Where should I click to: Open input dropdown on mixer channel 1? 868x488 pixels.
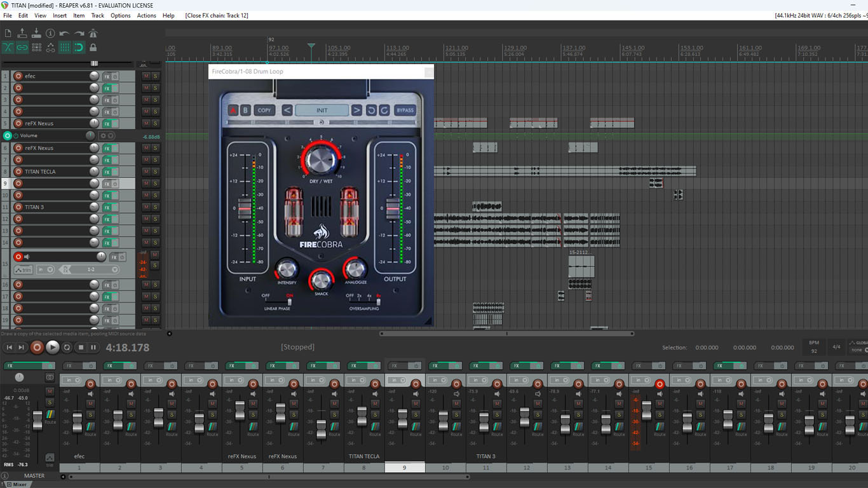click(x=71, y=380)
